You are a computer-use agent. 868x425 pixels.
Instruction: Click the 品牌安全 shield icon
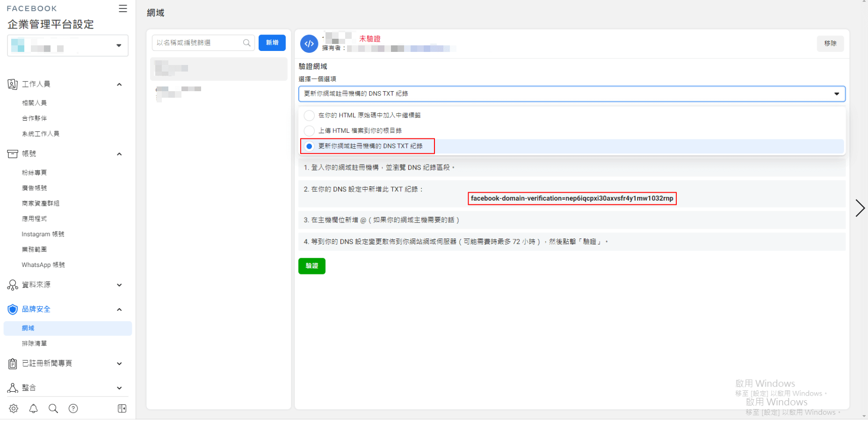(13, 310)
